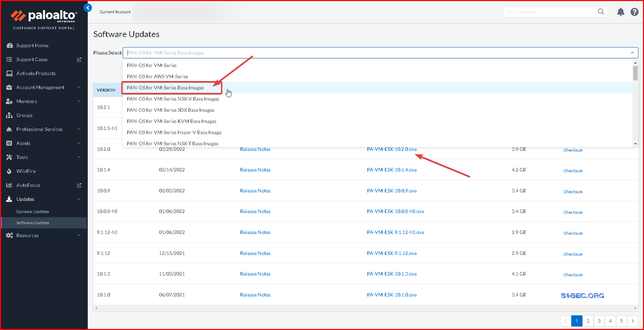Click the Tools wrench icon

point(9,157)
